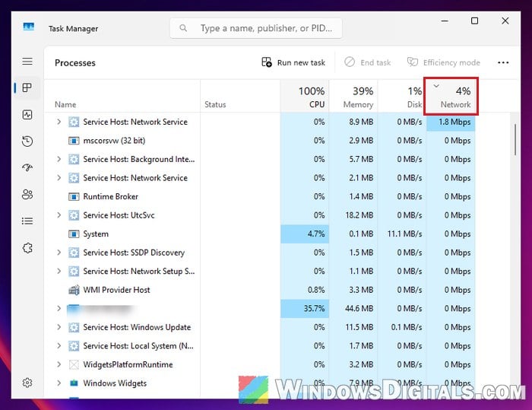Select the WMI Provider Host process name

[116, 290]
